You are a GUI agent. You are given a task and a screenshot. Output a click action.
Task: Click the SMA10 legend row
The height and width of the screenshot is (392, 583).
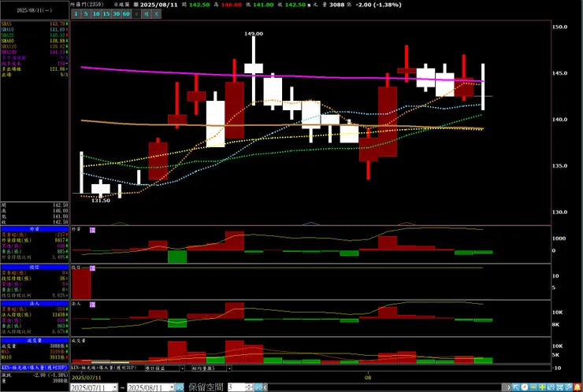click(35, 29)
